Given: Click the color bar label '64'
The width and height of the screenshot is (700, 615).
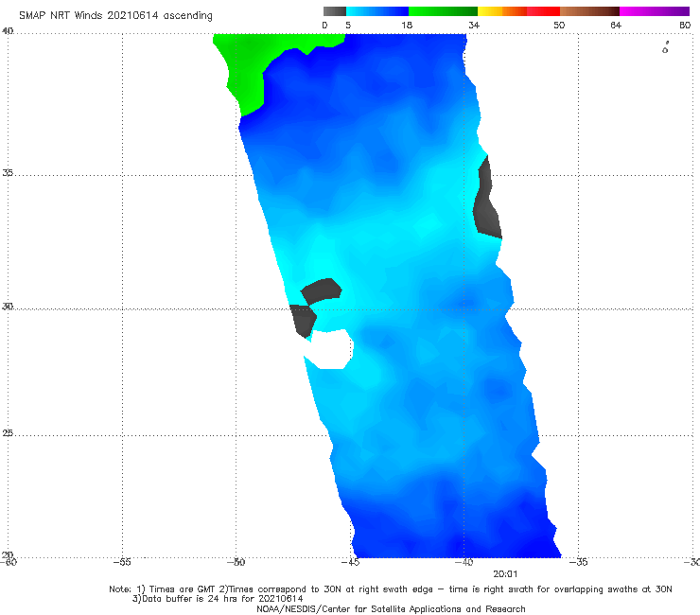Looking at the screenshot, I should [x=616, y=25].
